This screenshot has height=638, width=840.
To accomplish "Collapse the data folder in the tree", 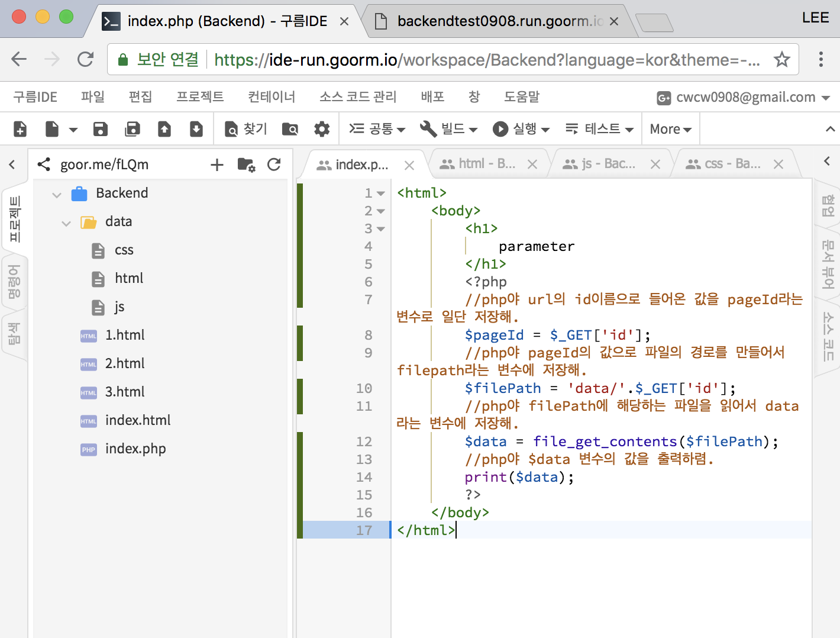I will click(66, 223).
